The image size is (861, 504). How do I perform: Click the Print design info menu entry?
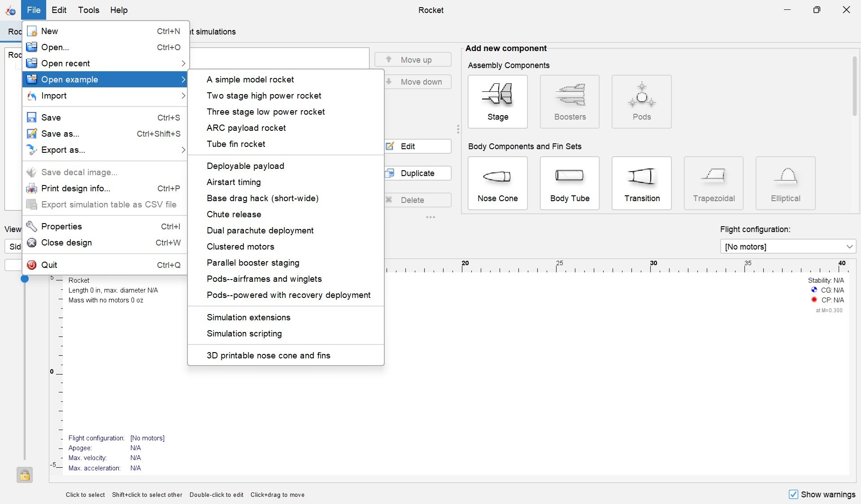click(106, 188)
